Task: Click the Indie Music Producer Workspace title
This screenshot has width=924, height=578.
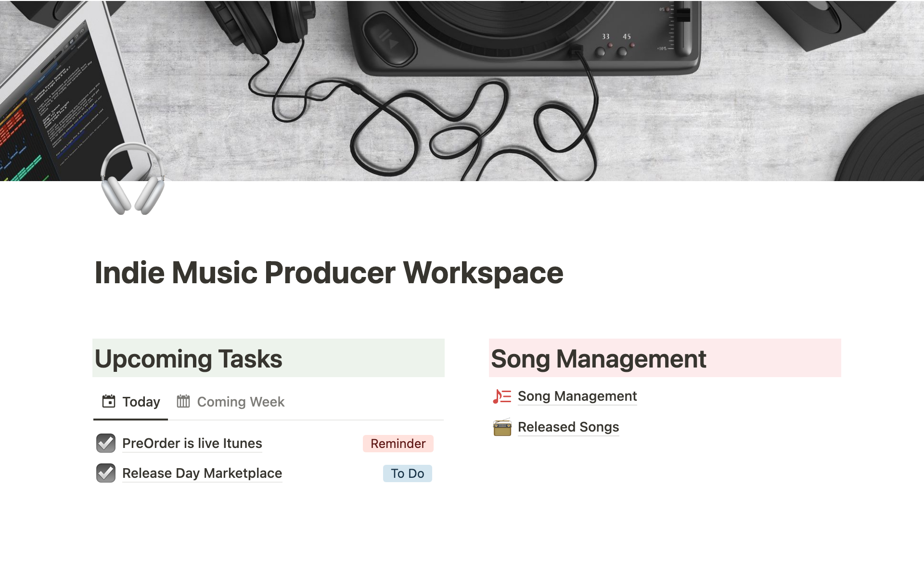Action: [329, 273]
